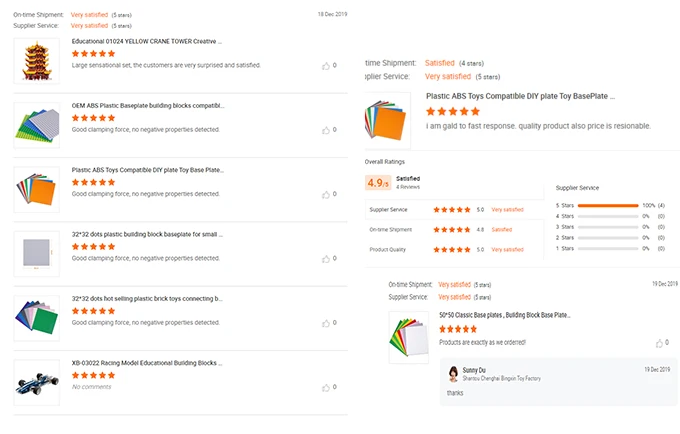Open the Yellow Crane Tower product thumbnail
Image resolution: width=680 pixels, height=434 pixels.
37,59
